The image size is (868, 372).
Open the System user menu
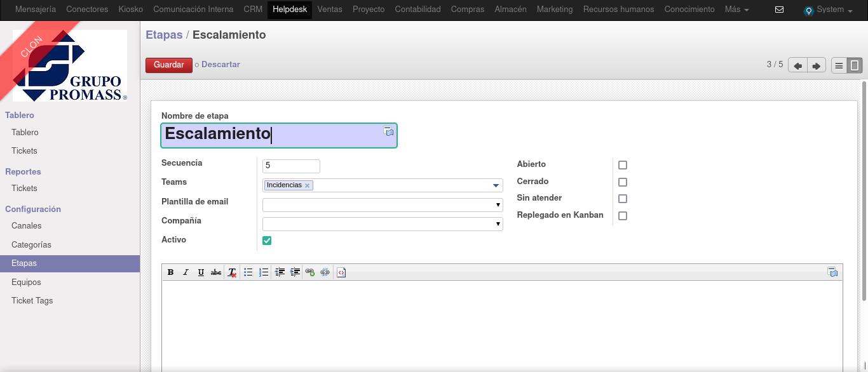[x=828, y=10]
